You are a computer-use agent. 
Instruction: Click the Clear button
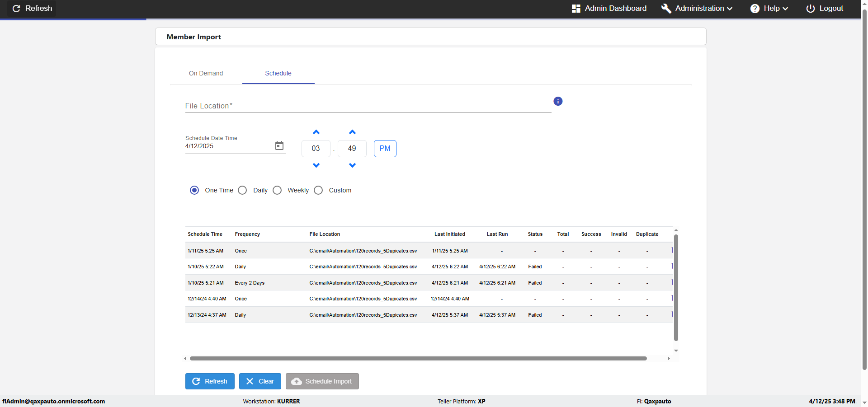260,381
